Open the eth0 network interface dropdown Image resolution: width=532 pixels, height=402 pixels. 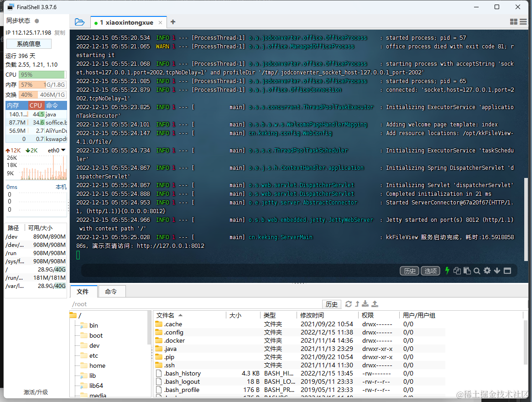(56, 150)
